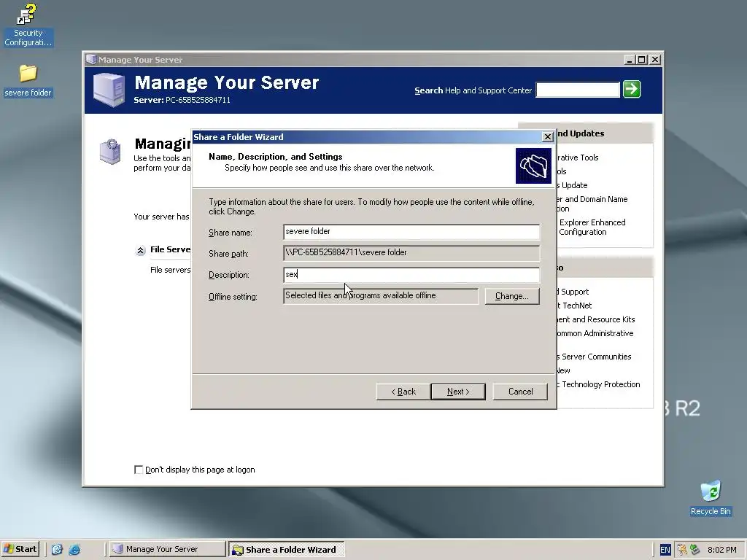Click the system clock showing 8:02 PM
Image resolution: width=747 pixels, height=560 pixels.
[x=721, y=550]
